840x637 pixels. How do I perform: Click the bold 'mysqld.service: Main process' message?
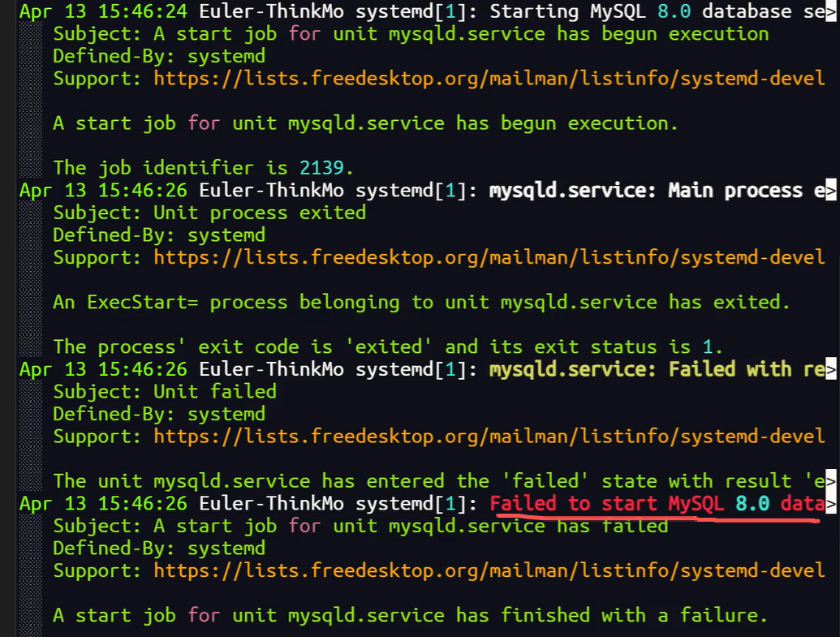point(657,191)
